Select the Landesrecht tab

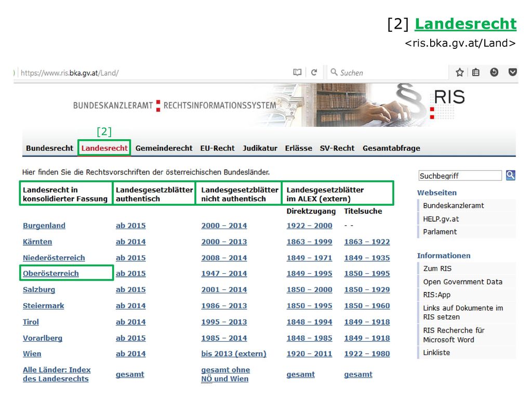point(104,148)
